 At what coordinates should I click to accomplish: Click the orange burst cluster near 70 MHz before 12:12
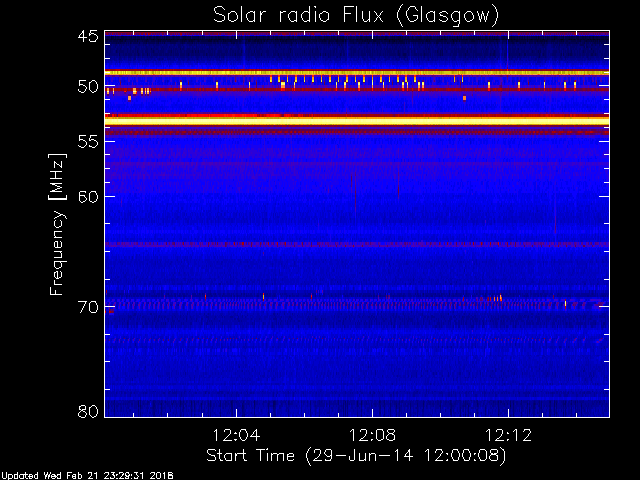click(494, 298)
